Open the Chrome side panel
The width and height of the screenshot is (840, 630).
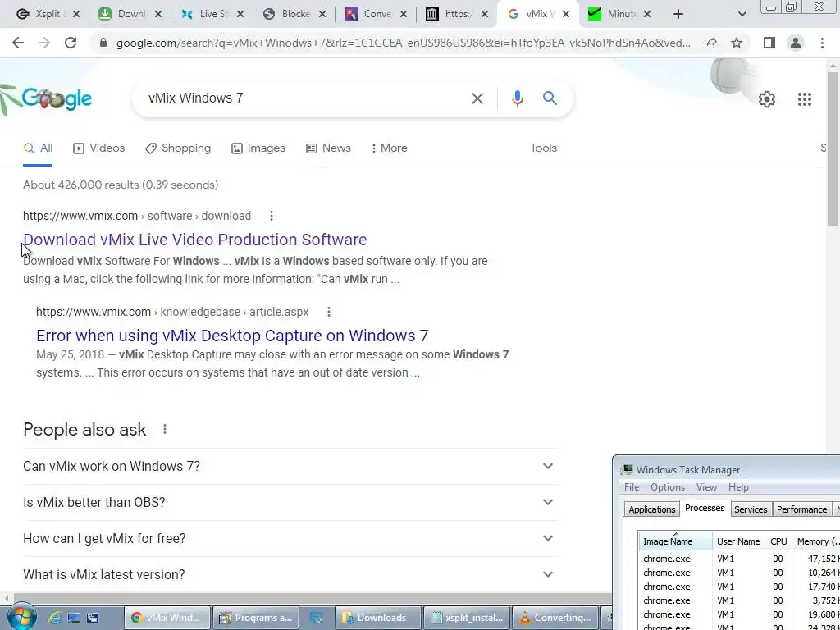click(769, 43)
